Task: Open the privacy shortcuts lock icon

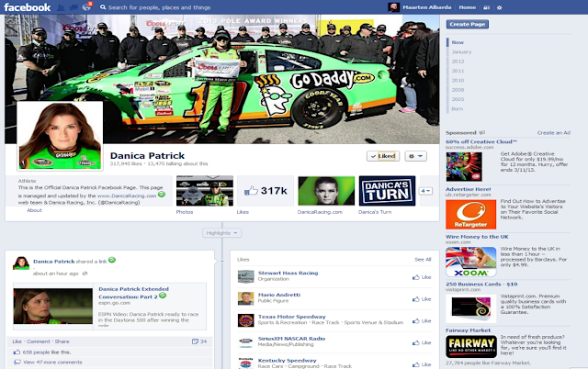Action: coord(486,7)
